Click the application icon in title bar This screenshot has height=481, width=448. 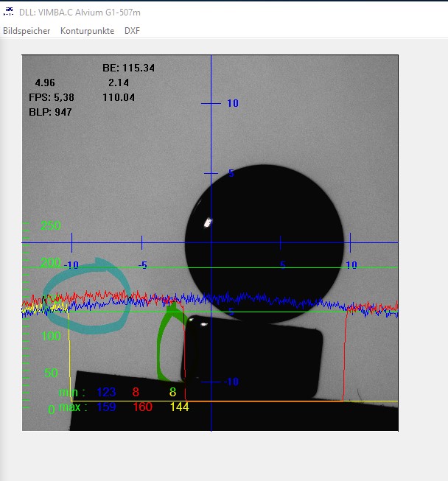pyautogui.click(x=9, y=10)
